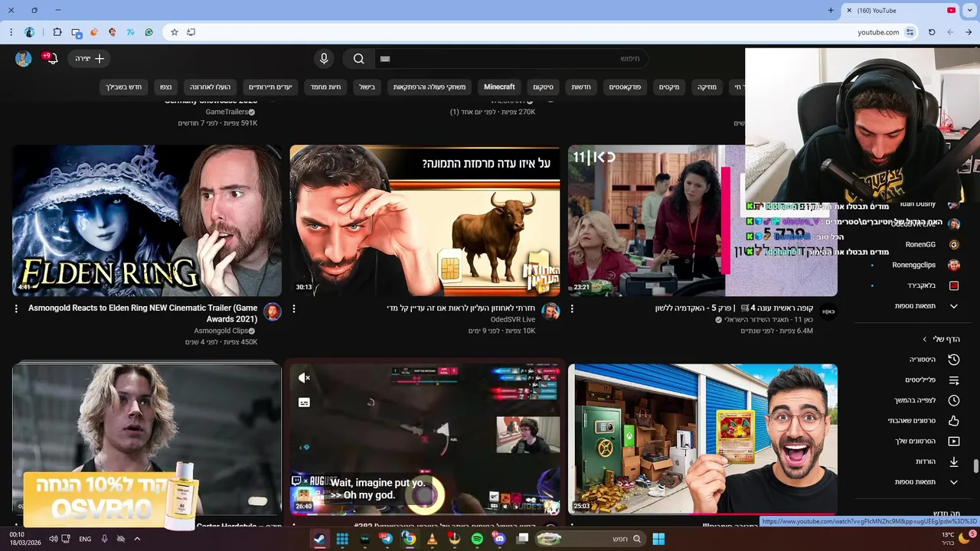Reload the page in Chrome

tap(932, 32)
